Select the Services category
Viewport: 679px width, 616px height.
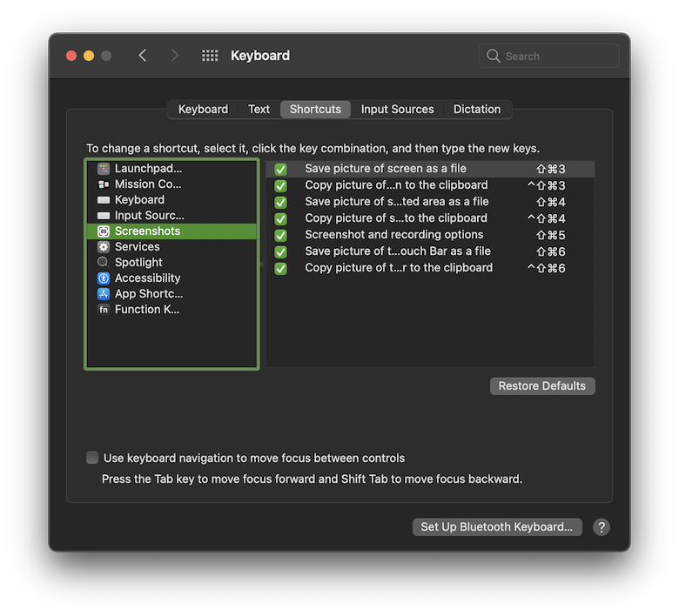coord(171,247)
